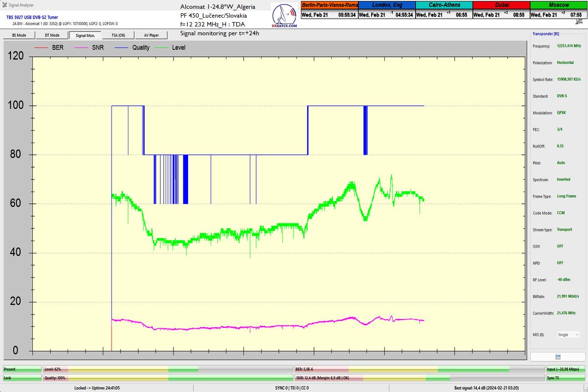Click the SNR 12,4 dB indicator bar
The width and height of the screenshot is (588, 392).
(419, 378)
